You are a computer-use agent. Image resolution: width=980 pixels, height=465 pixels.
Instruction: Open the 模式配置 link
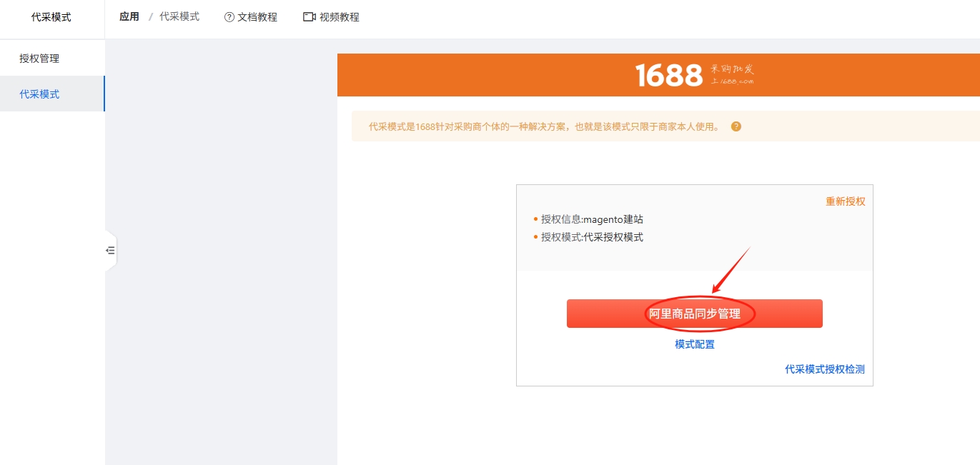(695, 344)
